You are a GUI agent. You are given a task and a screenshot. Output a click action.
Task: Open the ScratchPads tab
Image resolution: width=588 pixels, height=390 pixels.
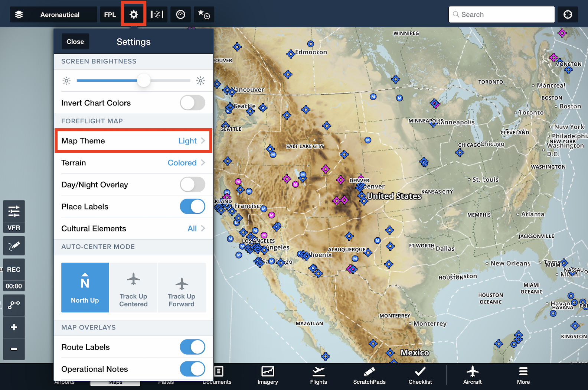tap(369, 375)
